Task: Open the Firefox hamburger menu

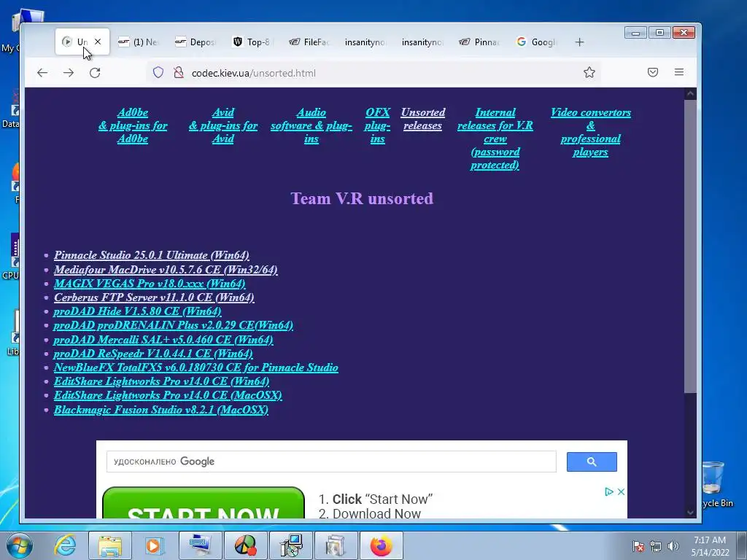Action: pos(679,72)
